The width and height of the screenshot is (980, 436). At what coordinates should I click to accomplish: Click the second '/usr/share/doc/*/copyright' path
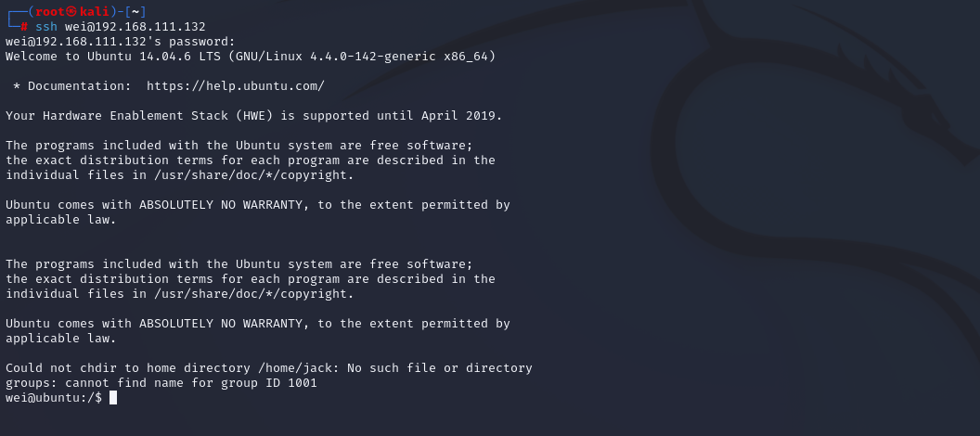253,294
